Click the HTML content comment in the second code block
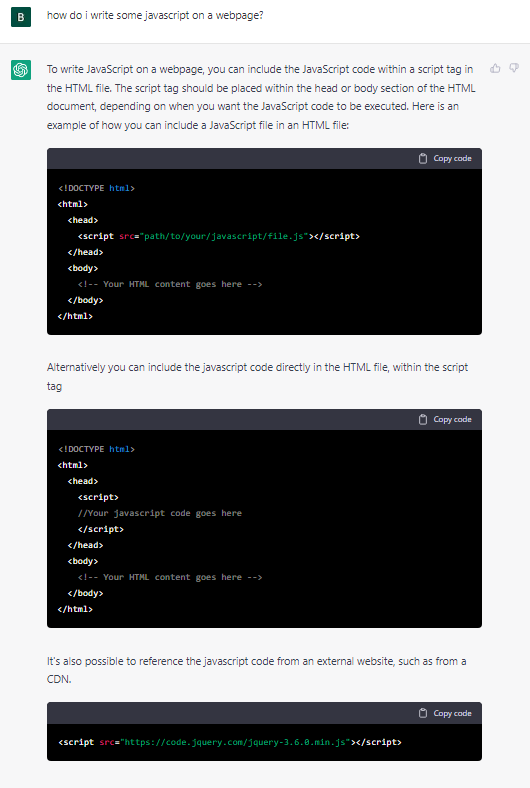The height and width of the screenshot is (788, 530). pyautogui.click(x=170, y=577)
